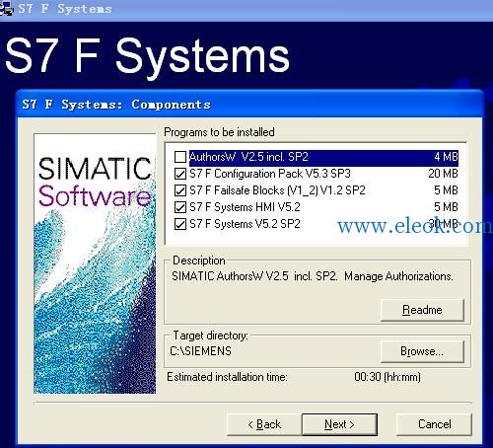Open the Readme file
493x448 pixels.
(422, 310)
